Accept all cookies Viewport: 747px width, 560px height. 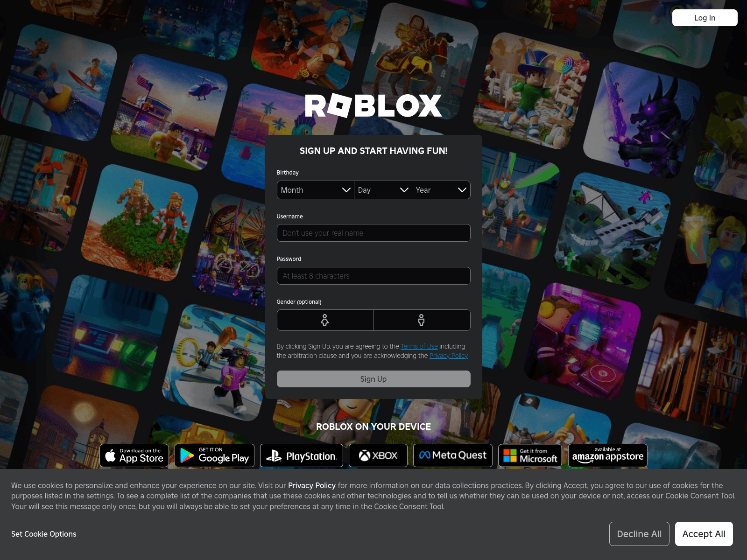coord(704,534)
